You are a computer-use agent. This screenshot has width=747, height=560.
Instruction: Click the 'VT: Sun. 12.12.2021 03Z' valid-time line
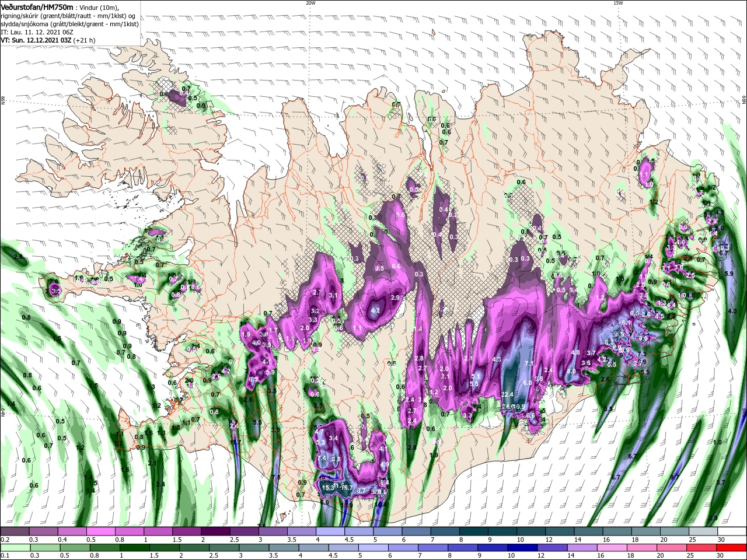(36, 40)
